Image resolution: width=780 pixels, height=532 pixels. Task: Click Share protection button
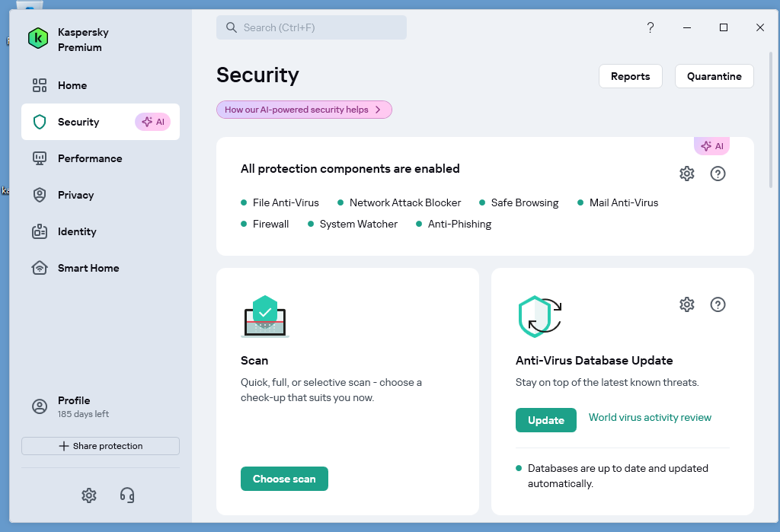pos(101,446)
